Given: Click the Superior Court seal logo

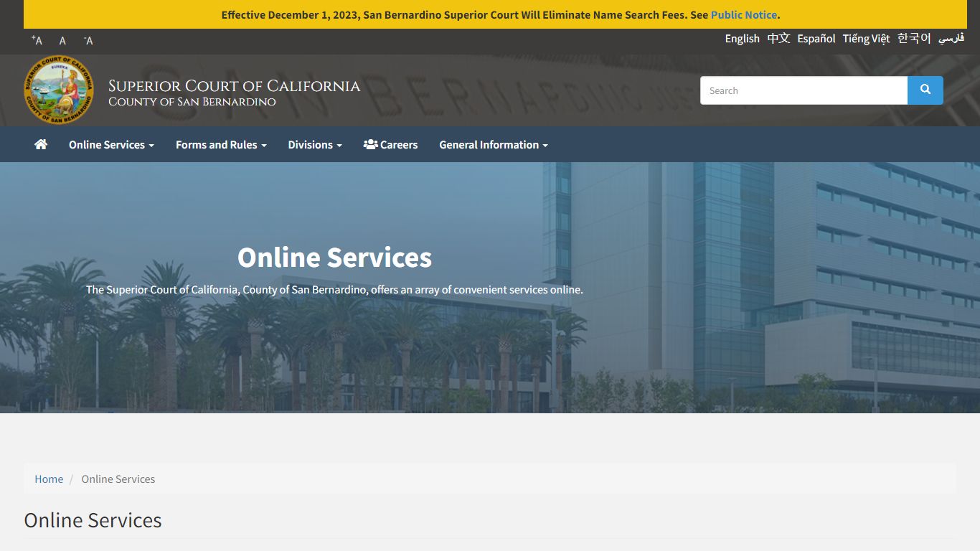Looking at the screenshot, I should pyautogui.click(x=58, y=90).
